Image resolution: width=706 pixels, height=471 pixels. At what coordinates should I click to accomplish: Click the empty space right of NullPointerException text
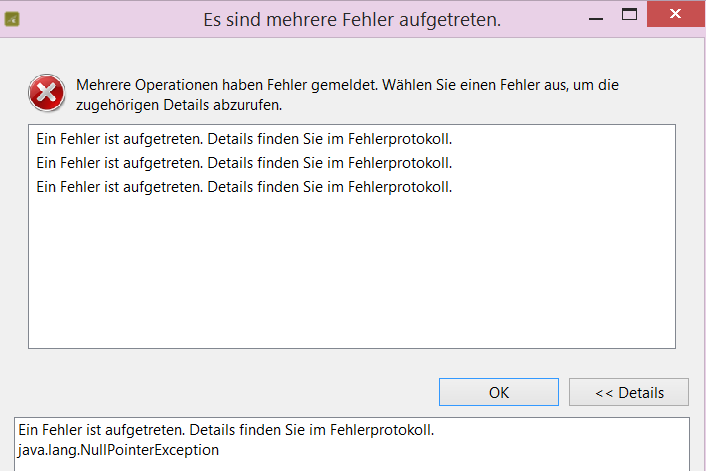tap(450, 450)
